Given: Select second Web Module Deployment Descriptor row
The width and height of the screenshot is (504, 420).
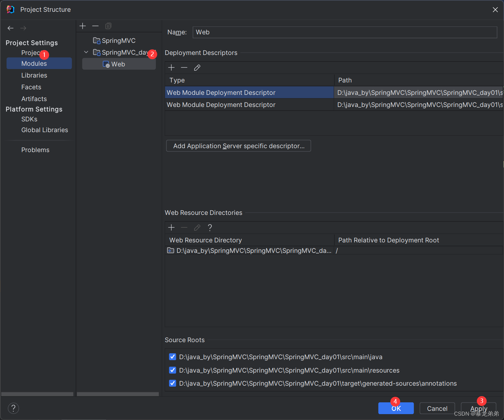Looking at the screenshot, I should [334, 105].
